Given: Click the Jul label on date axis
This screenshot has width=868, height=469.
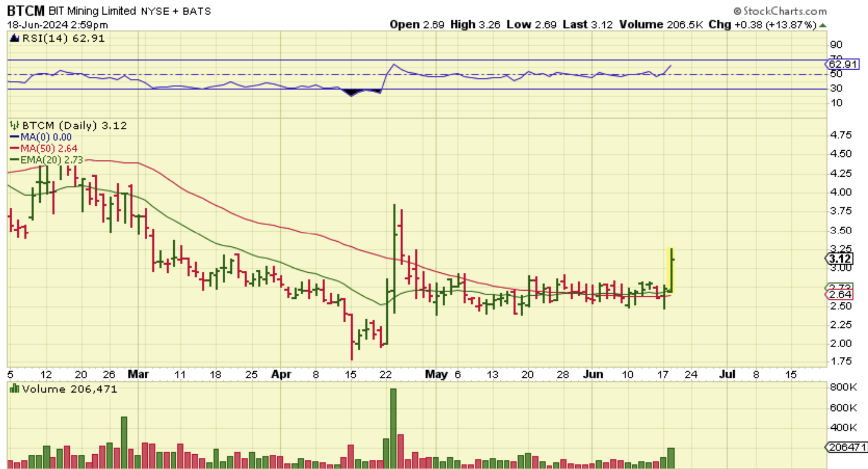Looking at the screenshot, I should (x=727, y=374).
